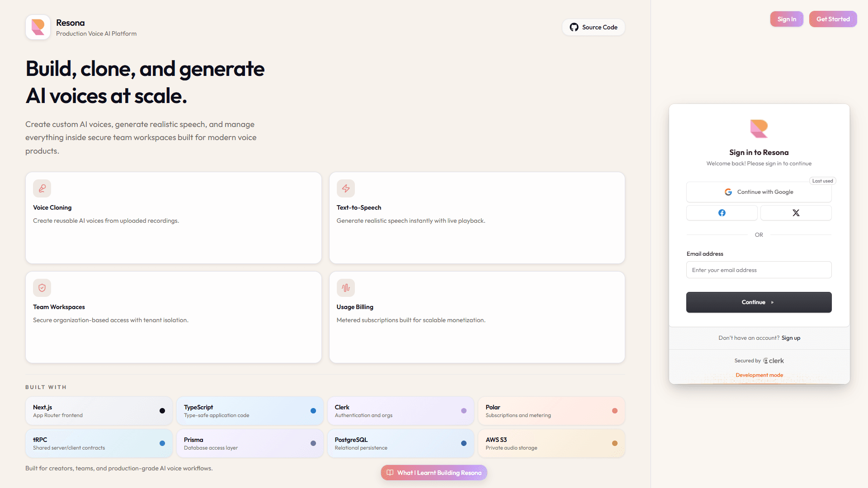Click the Voice Cloning microphone icon

click(x=42, y=188)
